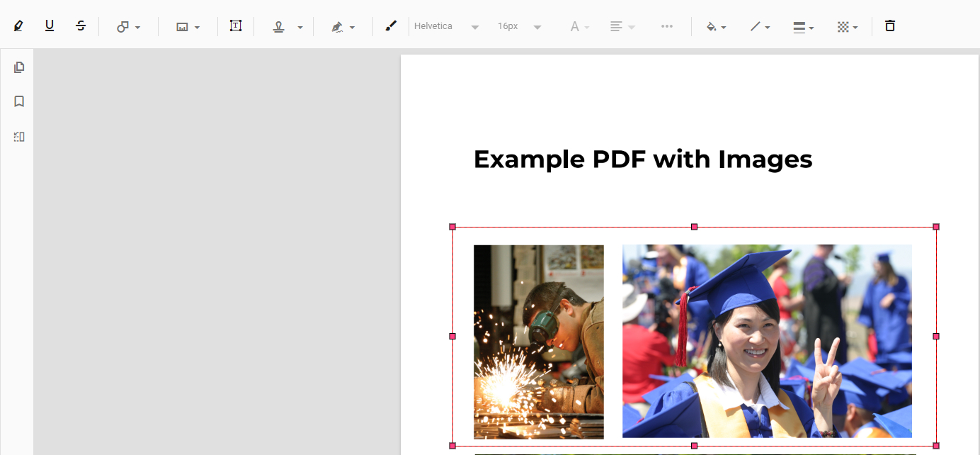
Task: Open the signature pen dropdown
Action: click(x=343, y=27)
